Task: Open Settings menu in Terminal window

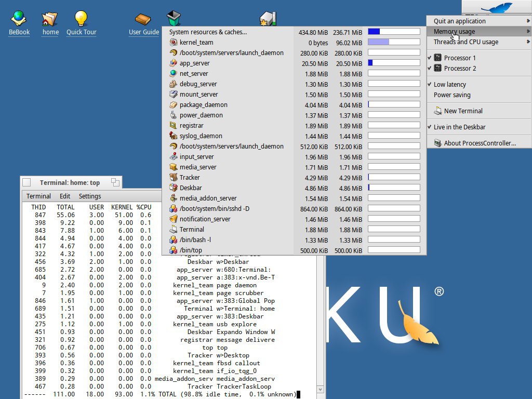Action: 90,196
